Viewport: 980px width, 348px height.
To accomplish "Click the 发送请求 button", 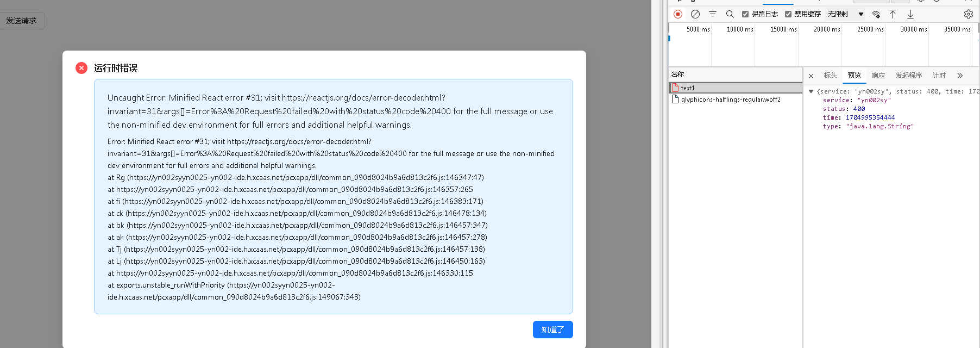I will coord(22,21).
